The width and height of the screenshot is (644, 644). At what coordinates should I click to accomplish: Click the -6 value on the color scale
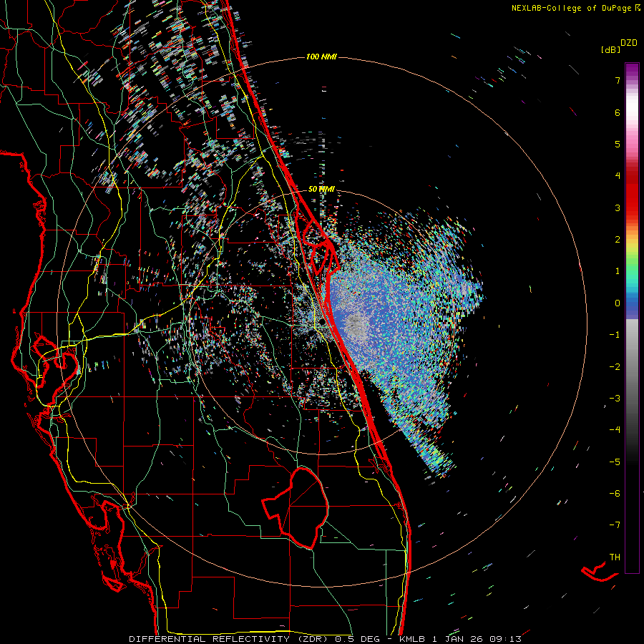click(615, 494)
